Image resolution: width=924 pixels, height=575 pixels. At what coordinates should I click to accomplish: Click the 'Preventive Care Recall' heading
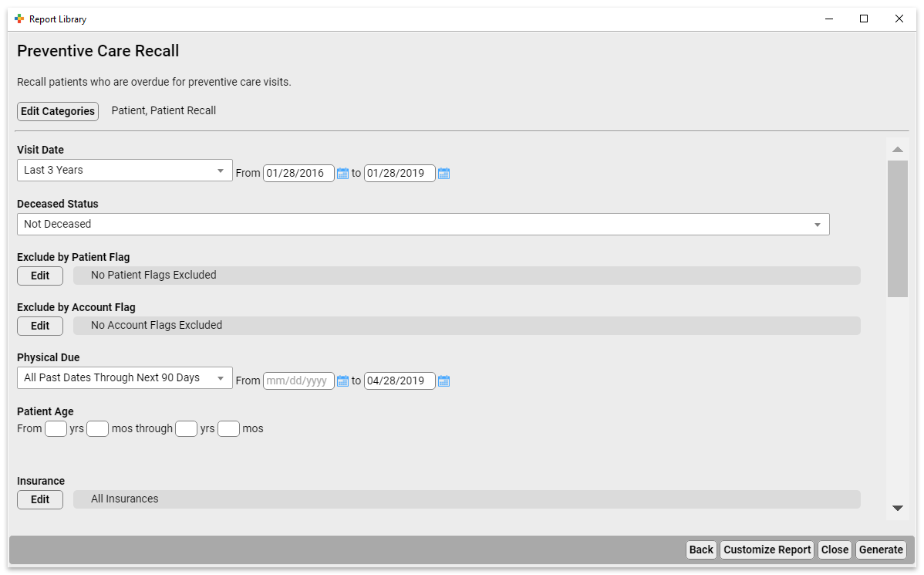click(x=98, y=51)
